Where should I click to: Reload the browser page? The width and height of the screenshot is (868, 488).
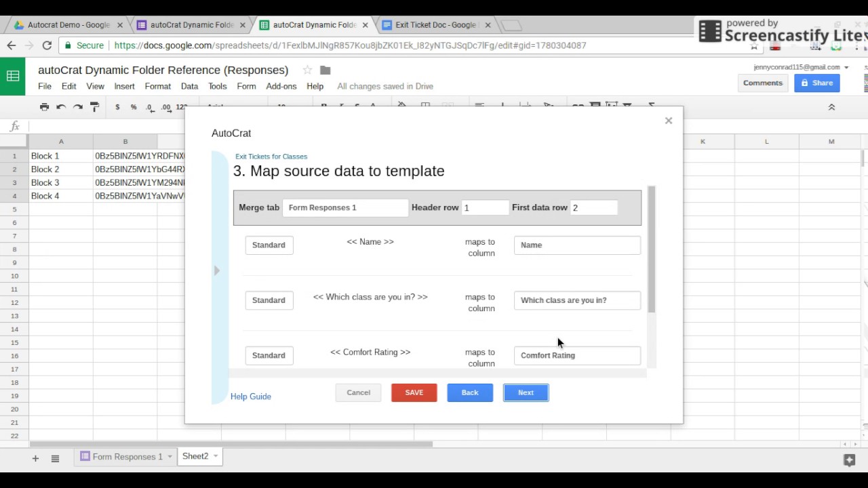coord(47,45)
